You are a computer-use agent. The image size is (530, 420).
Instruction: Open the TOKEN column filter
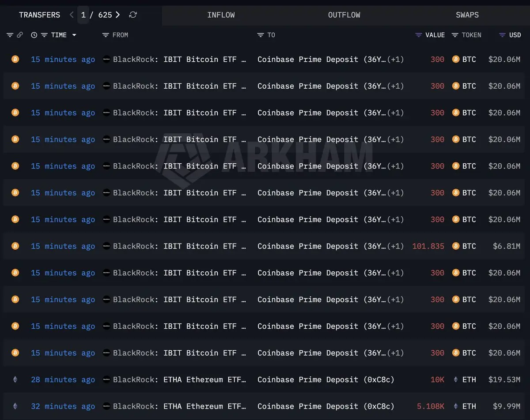pos(455,35)
